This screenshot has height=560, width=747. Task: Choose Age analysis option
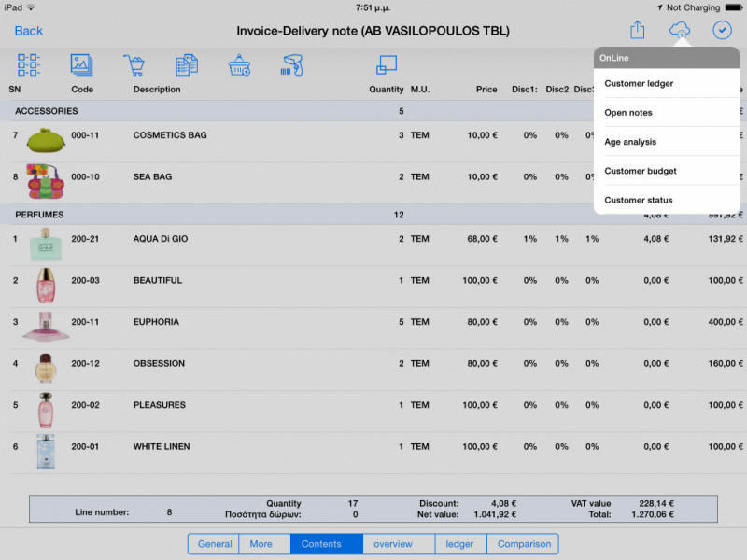pos(666,142)
